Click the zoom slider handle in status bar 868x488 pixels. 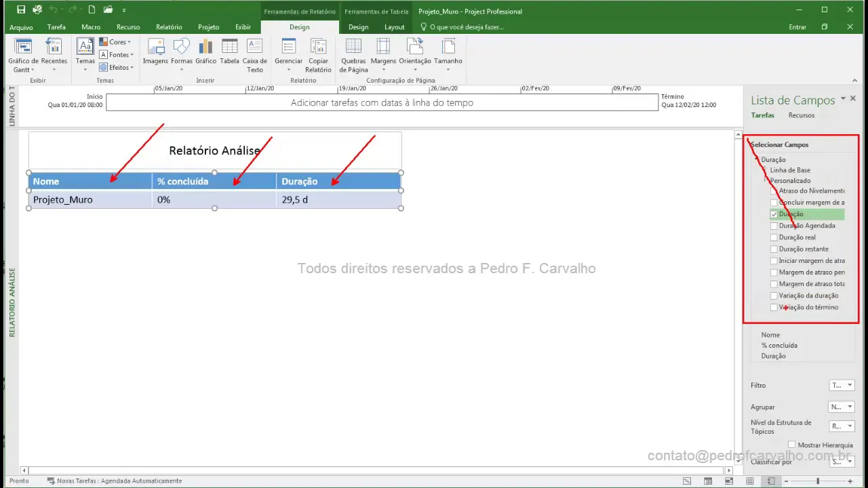[817, 481]
